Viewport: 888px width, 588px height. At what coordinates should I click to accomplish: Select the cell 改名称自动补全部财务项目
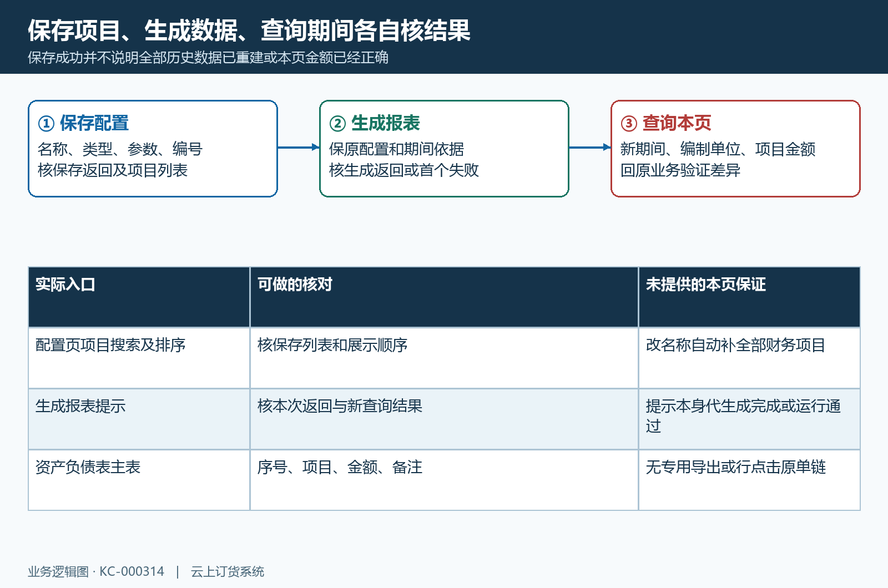coord(749,358)
